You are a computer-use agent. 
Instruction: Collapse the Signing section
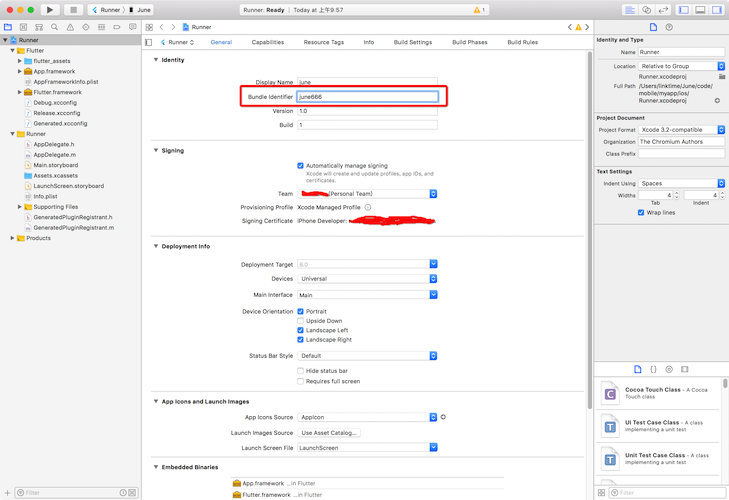(156, 150)
